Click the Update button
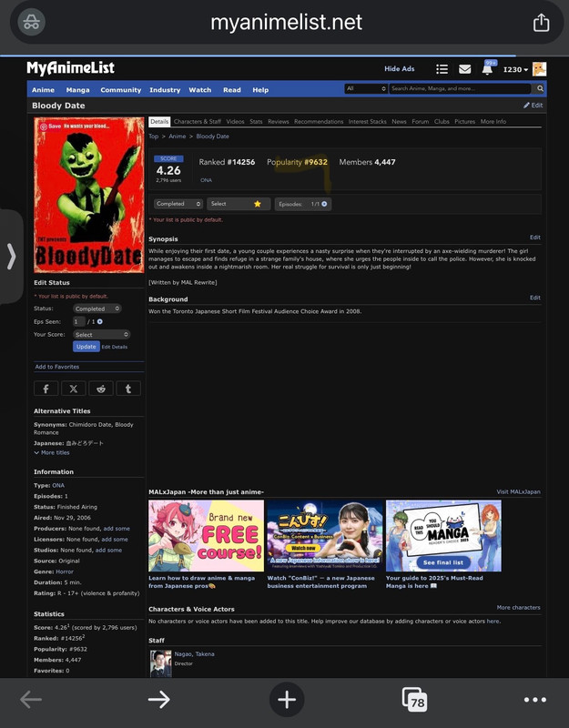This screenshot has height=728, width=569. (86, 347)
